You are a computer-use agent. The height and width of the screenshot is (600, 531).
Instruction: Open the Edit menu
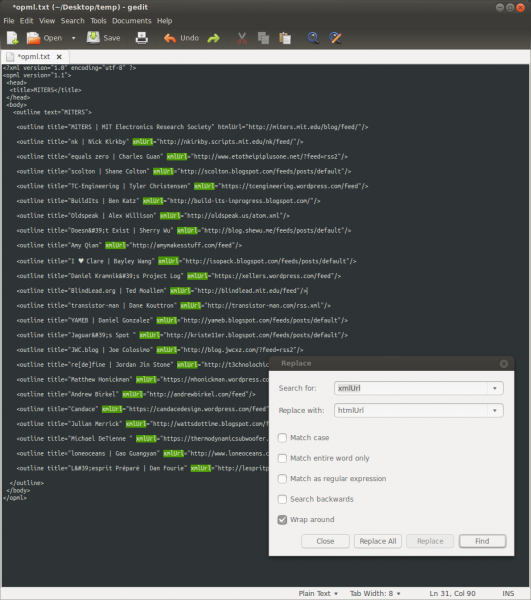[26, 21]
